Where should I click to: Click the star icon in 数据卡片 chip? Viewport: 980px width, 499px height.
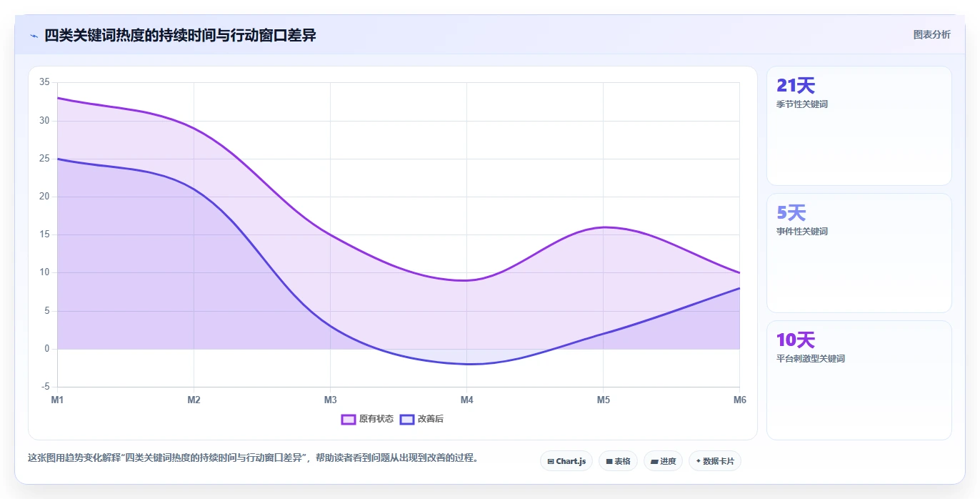point(698,461)
